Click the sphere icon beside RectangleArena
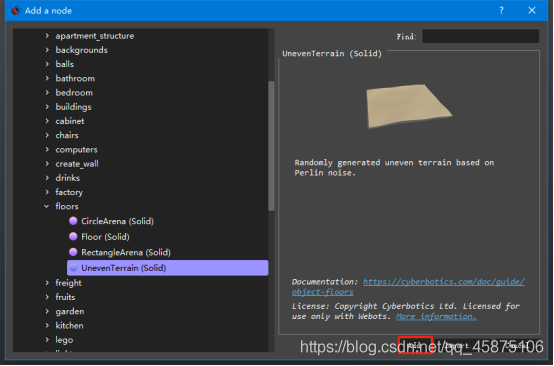This screenshot has height=366, width=554. click(73, 252)
